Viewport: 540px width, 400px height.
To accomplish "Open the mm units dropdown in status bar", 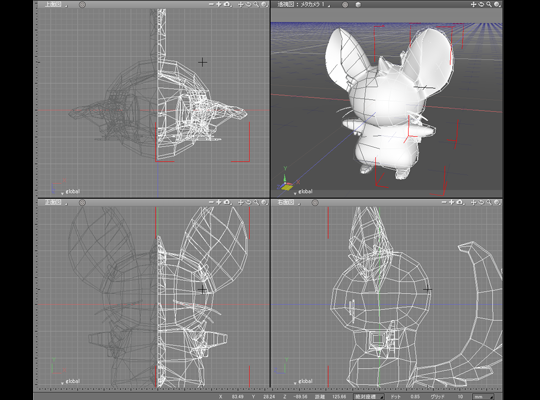I will point(482,397).
